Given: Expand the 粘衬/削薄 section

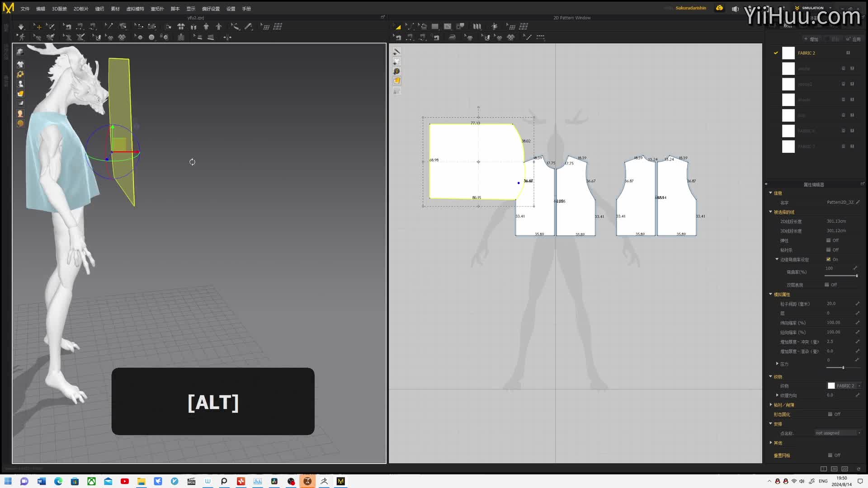Looking at the screenshot, I should tap(771, 405).
